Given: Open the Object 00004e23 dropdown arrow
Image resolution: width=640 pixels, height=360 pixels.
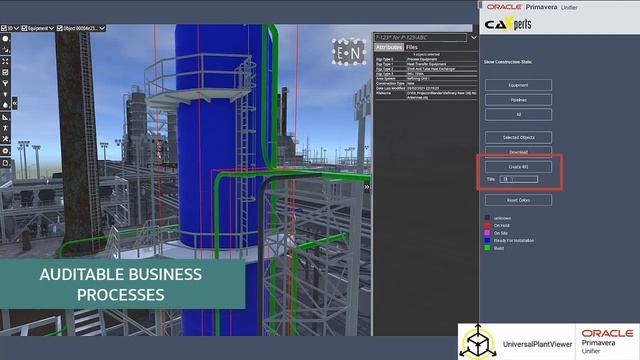Looking at the screenshot, I should (x=102, y=28).
